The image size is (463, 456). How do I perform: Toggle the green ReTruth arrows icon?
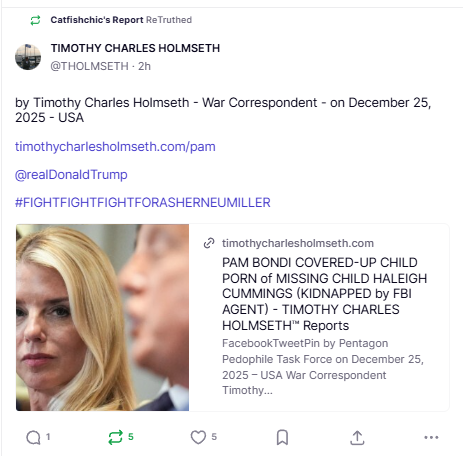click(115, 437)
